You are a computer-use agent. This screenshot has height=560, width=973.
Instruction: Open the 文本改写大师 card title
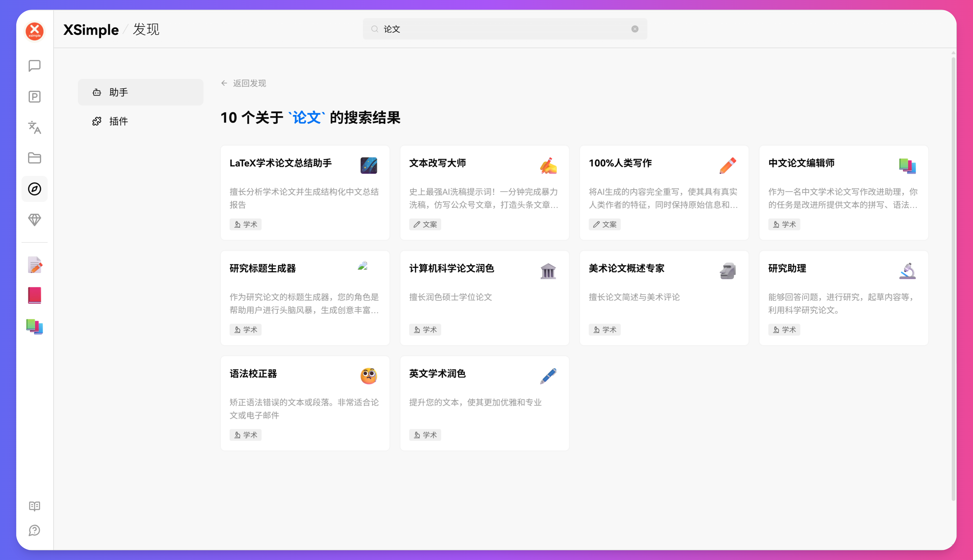pyautogui.click(x=437, y=163)
